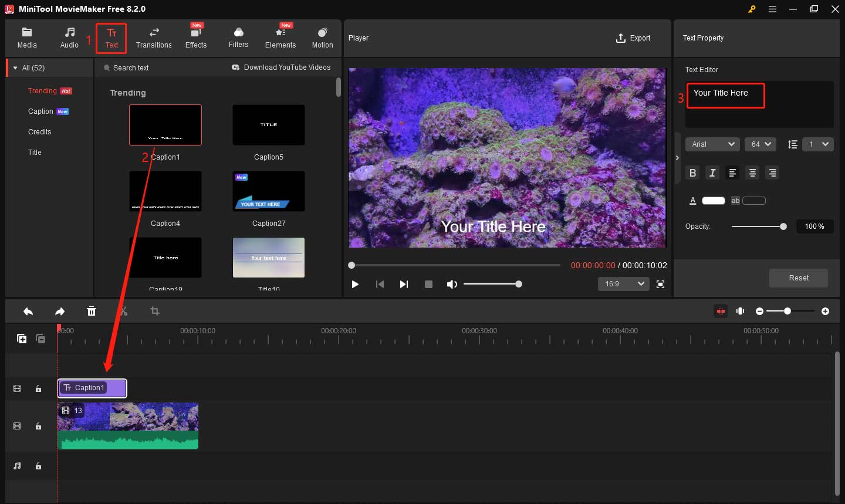
Task: Enter fullscreen preview mode
Action: [660, 284]
